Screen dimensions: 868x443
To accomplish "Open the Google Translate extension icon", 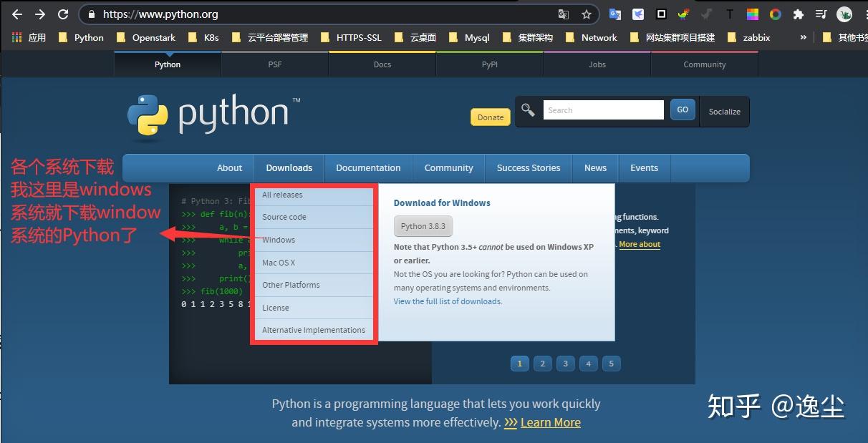I will point(614,14).
